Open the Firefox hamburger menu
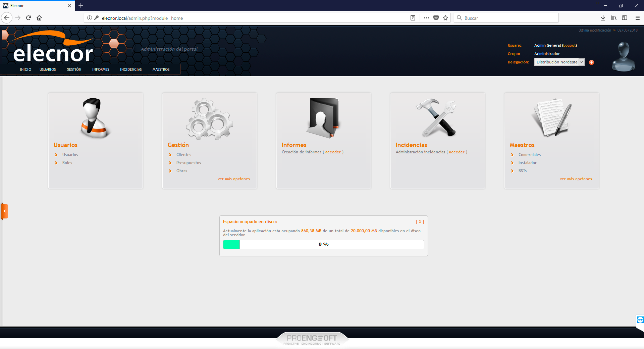Image resolution: width=644 pixels, height=349 pixels. tap(638, 18)
